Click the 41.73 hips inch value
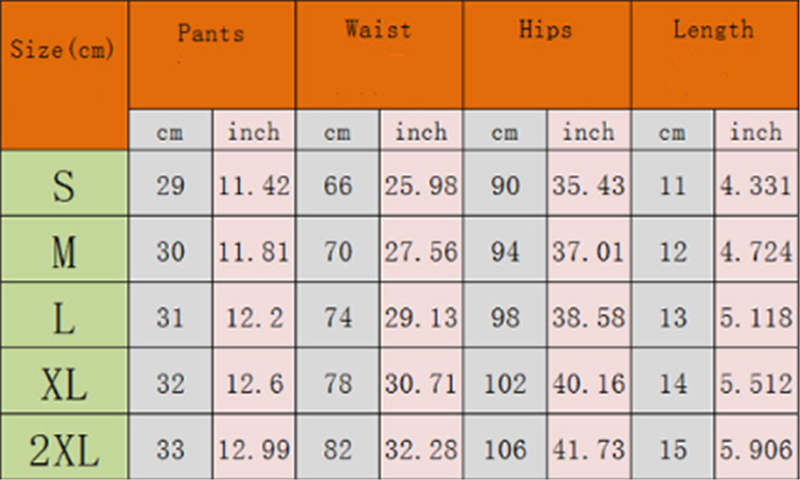 click(x=588, y=449)
